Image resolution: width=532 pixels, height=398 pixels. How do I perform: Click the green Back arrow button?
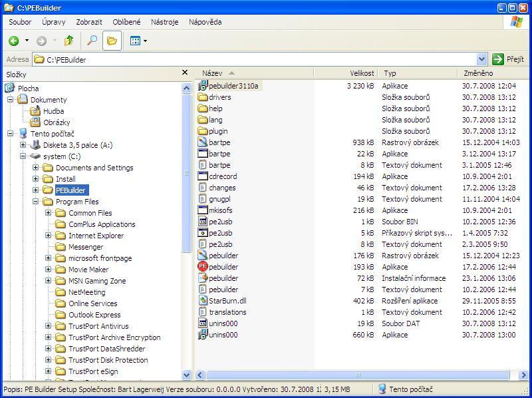[14, 41]
